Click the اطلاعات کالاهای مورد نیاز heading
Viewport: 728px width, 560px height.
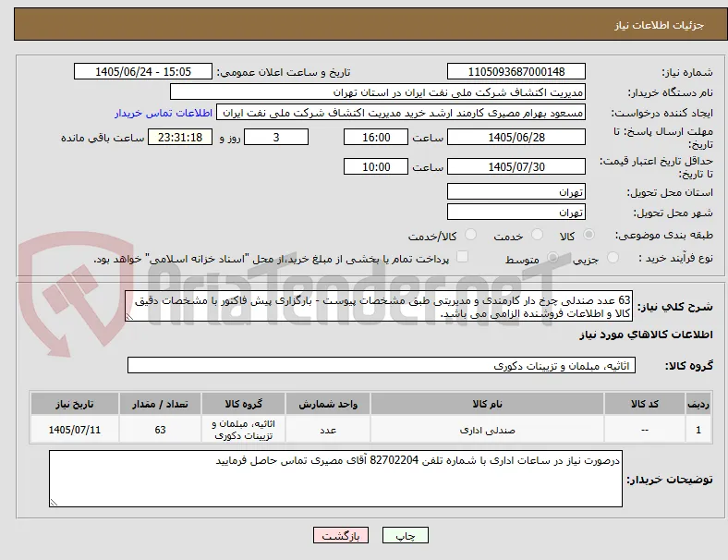click(x=646, y=335)
